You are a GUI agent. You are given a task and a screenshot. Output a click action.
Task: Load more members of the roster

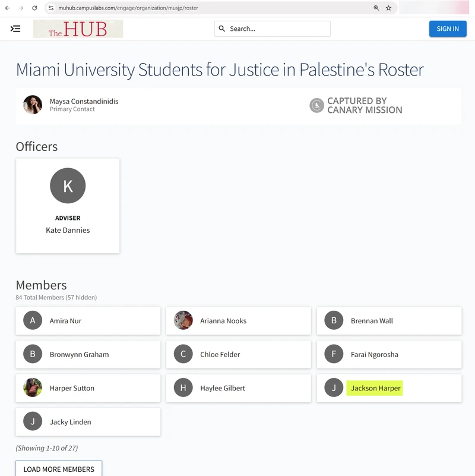(x=59, y=469)
